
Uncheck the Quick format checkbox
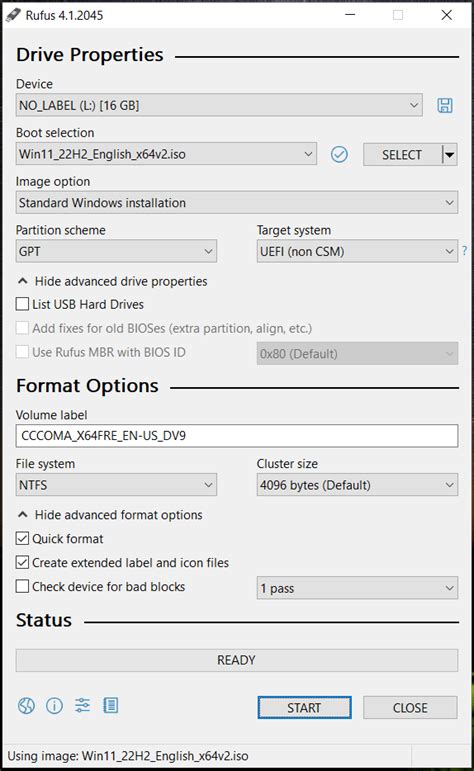pos(22,538)
